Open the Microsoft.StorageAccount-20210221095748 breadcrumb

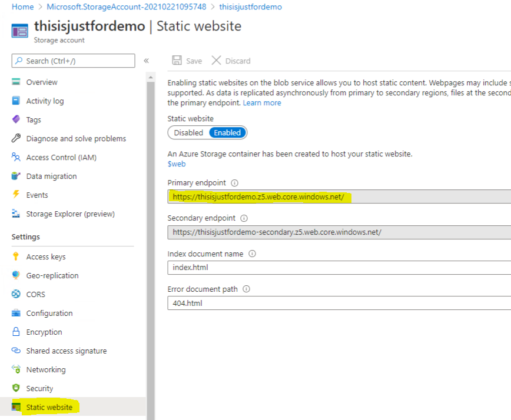[127, 6]
